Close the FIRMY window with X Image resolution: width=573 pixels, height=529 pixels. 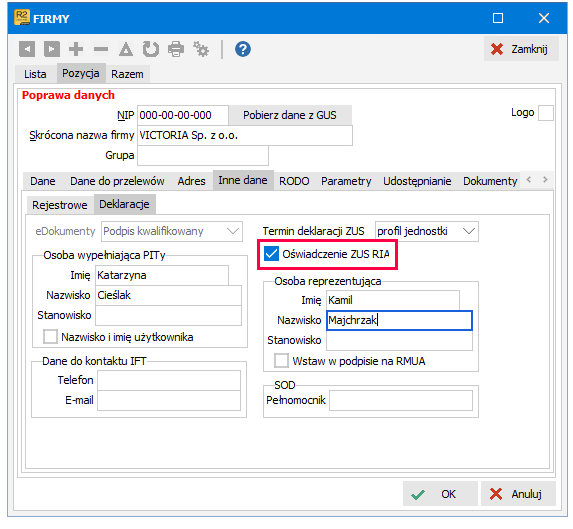click(544, 18)
